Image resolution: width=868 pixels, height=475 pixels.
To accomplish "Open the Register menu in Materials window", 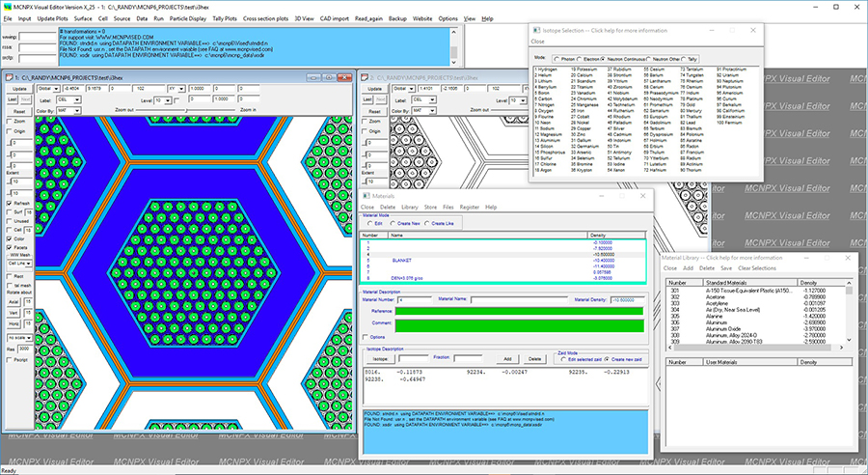I will point(469,207).
